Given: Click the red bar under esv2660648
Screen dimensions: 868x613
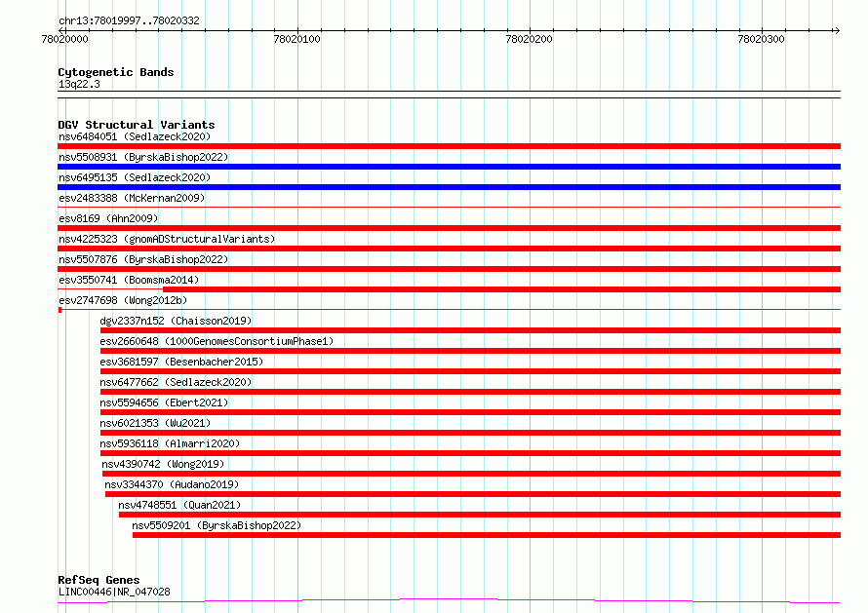Looking at the screenshot, I should tap(470, 351).
